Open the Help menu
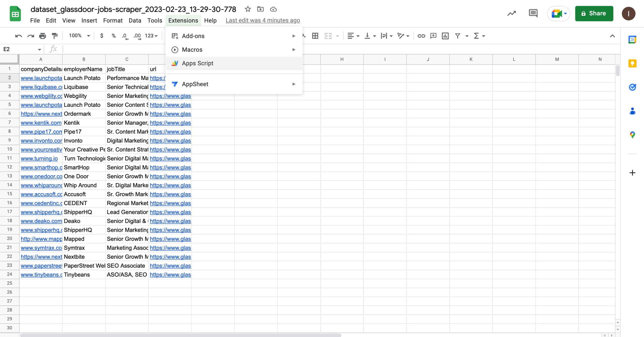Image resolution: width=644 pixels, height=337 pixels. click(x=210, y=20)
